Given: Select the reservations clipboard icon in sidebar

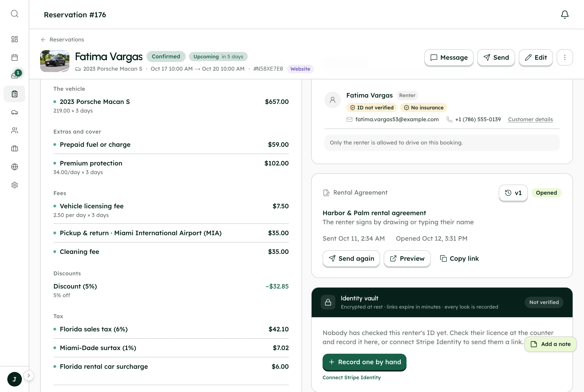Looking at the screenshot, I should coord(15,94).
